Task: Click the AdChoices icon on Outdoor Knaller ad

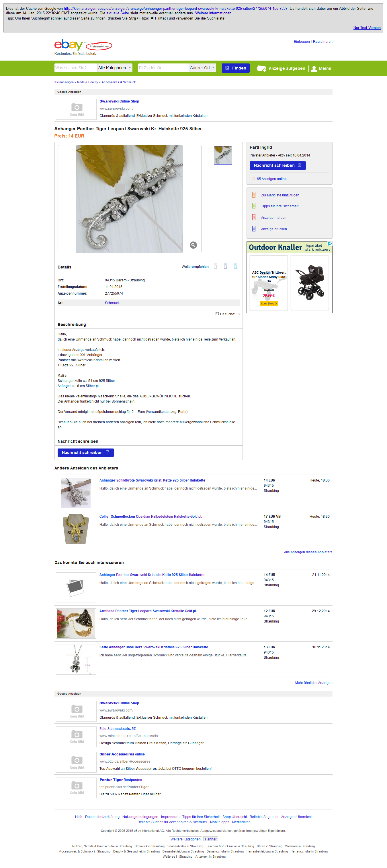Action: (x=330, y=243)
